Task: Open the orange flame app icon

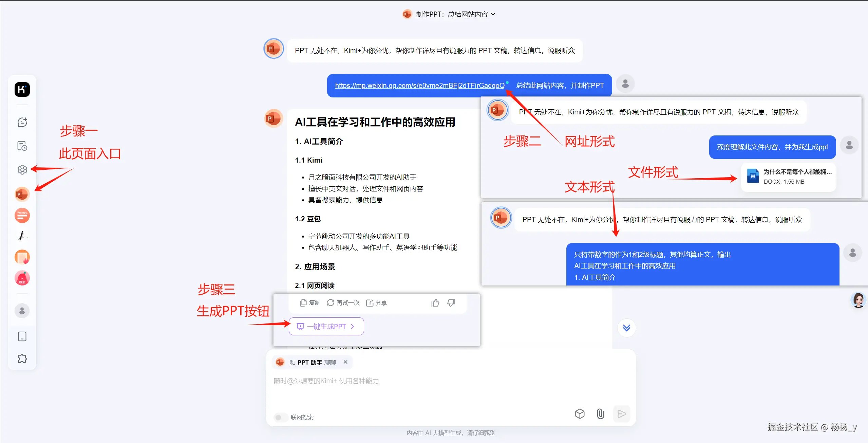Action: click(22, 257)
